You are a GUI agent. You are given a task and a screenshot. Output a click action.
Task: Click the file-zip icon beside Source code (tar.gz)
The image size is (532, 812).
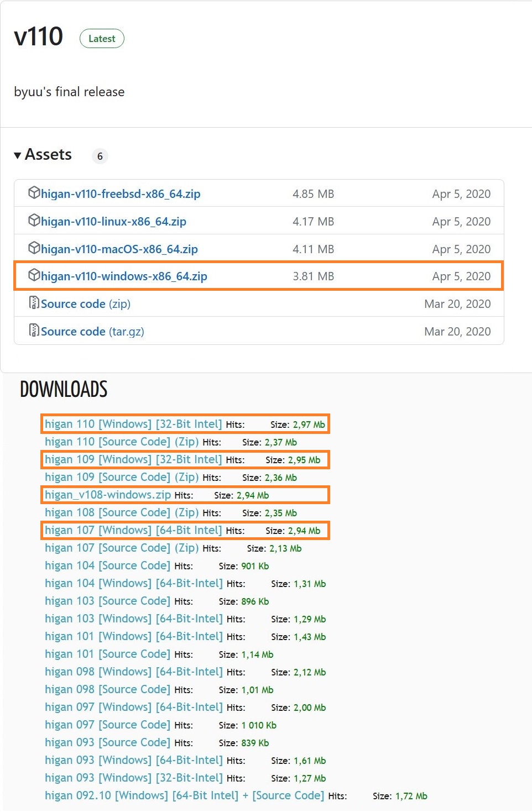point(34,331)
